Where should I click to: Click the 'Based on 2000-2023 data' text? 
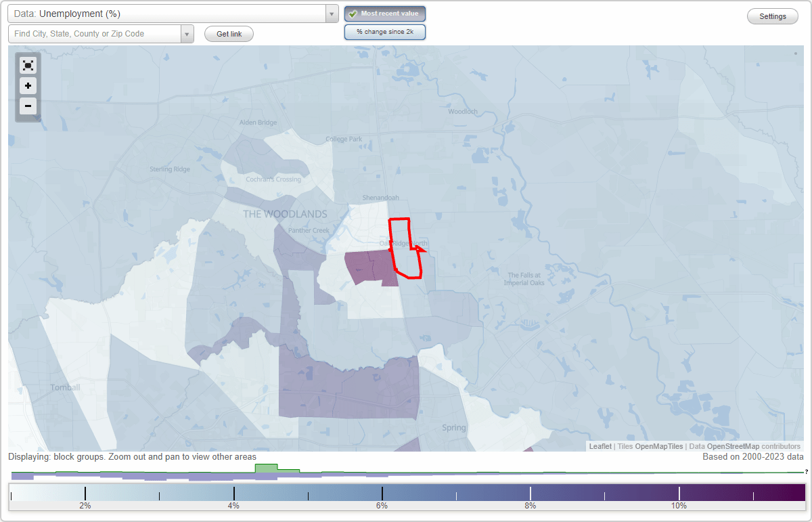coord(753,457)
